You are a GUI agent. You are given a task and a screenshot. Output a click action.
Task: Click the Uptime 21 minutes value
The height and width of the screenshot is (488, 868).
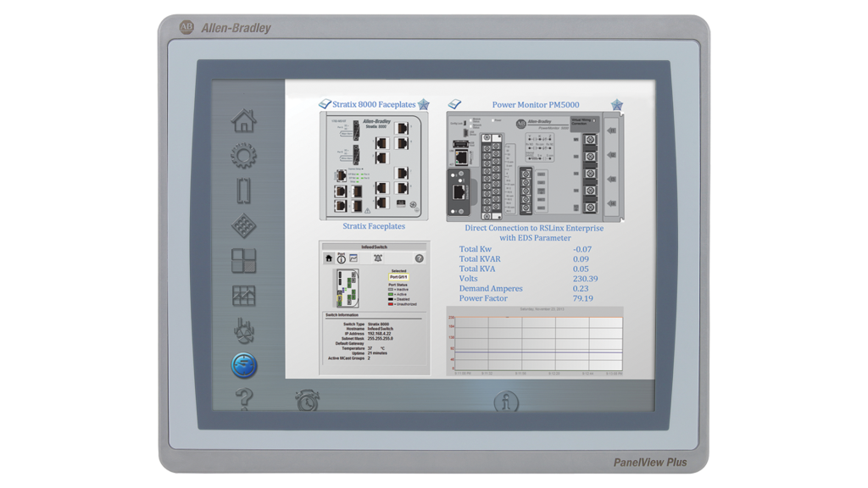point(377,353)
